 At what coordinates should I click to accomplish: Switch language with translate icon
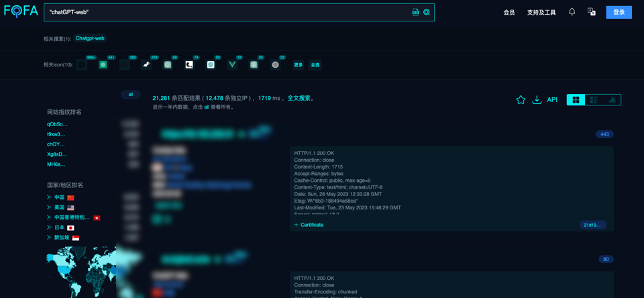592,12
